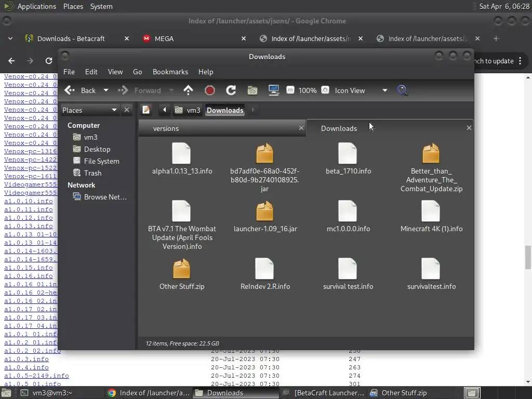Viewport: 532px width, 399px height.
Task: Expand the Places sidebar selector dropdown
Action: pos(90,110)
